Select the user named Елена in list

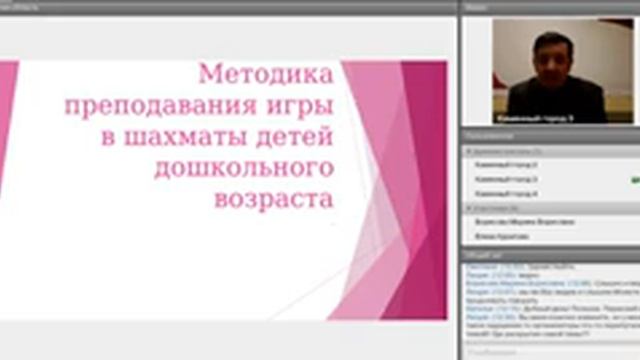pyautogui.click(x=502, y=236)
